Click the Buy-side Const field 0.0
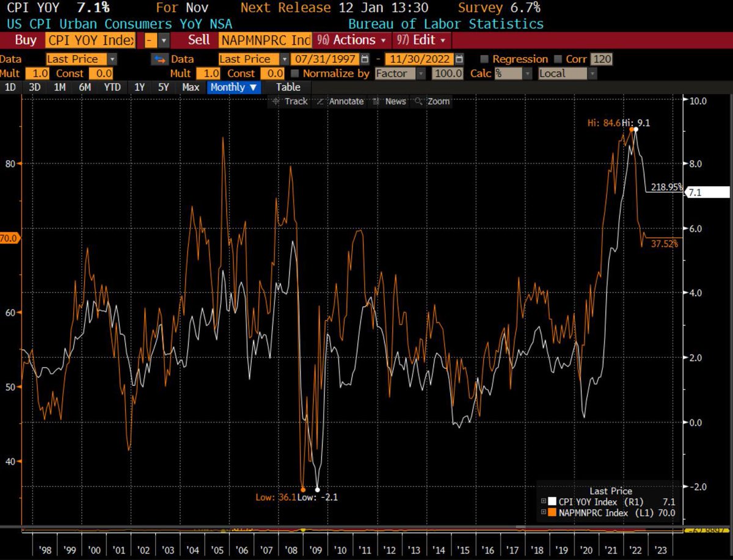Viewport: 733px width, 560px height. (x=100, y=73)
